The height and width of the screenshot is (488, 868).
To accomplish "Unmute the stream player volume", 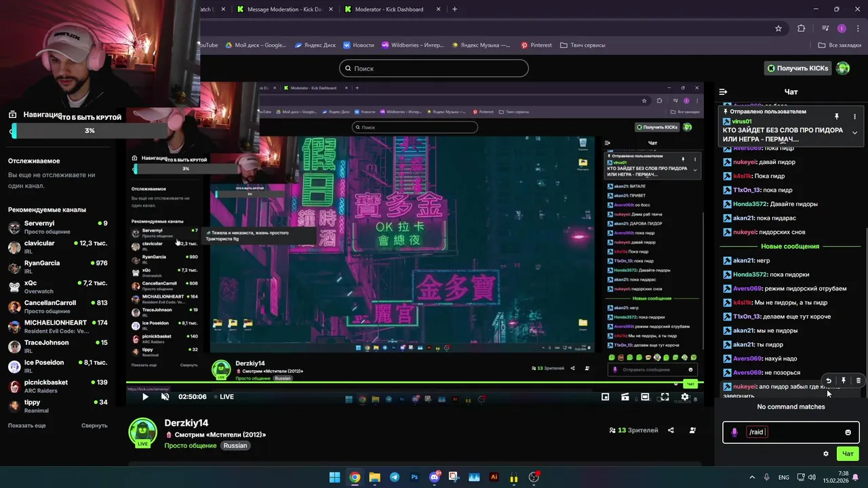I will (x=165, y=397).
